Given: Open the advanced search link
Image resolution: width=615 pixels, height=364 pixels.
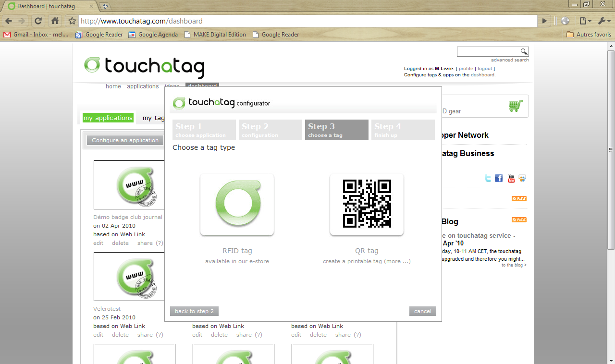Looking at the screenshot, I should pos(510,60).
